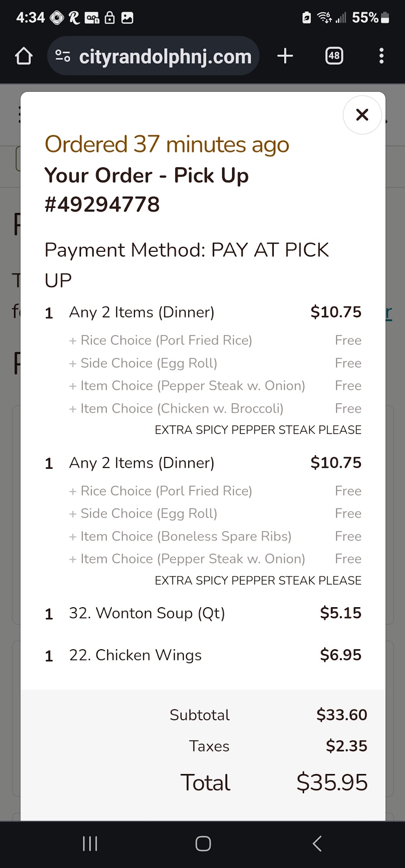Viewport: 405px width, 868px height.
Task: Tap the Wi-Fi icon in status bar
Action: [324, 18]
